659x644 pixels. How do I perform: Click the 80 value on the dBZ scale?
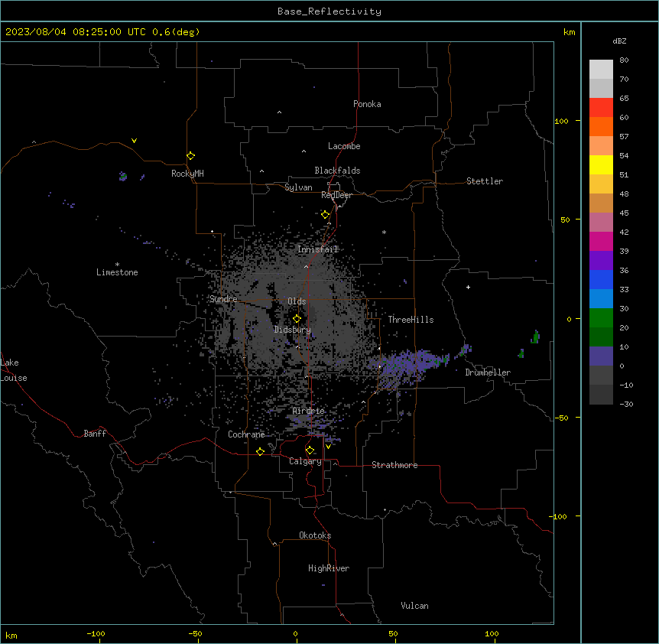click(624, 60)
